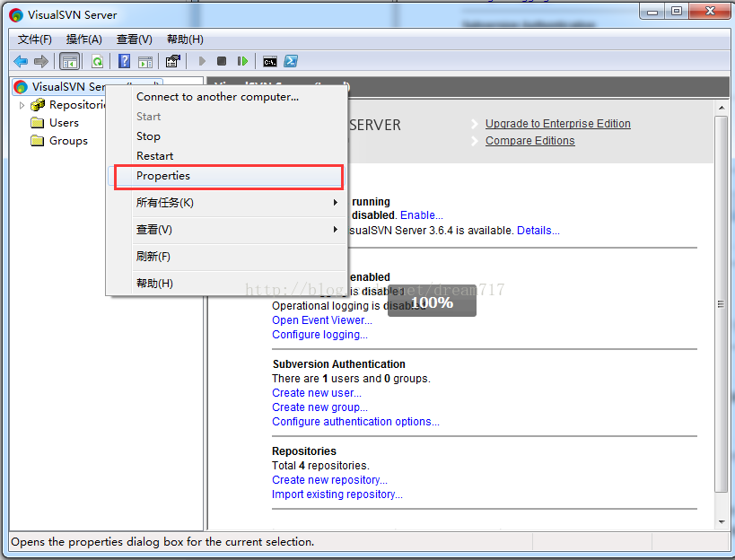The height and width of the screenshot is (560, 735).
Task: Click the Forward arrow toolbar icon
Action: [41, 61]
